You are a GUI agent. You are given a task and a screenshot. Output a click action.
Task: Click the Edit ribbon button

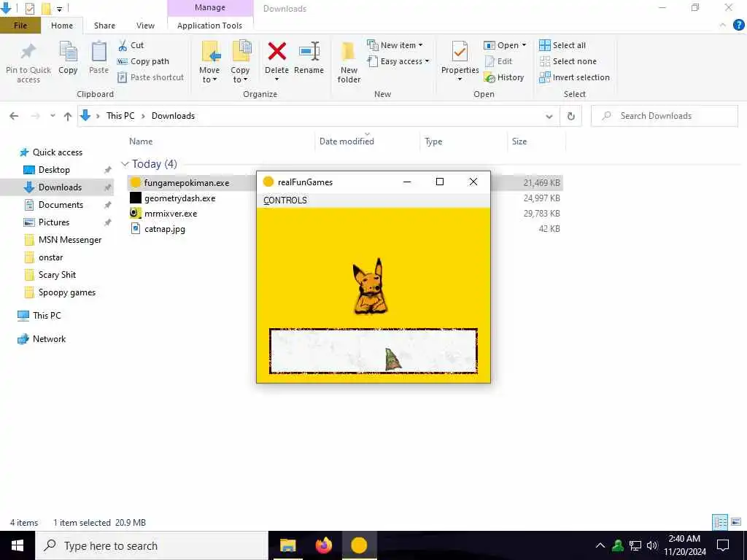pos(498,61)
